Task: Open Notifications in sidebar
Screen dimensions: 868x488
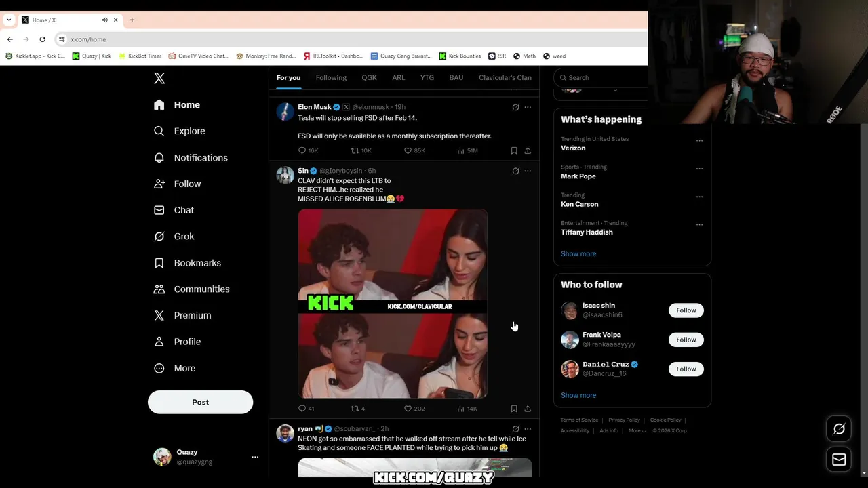Action: click(x=191, y=157)
